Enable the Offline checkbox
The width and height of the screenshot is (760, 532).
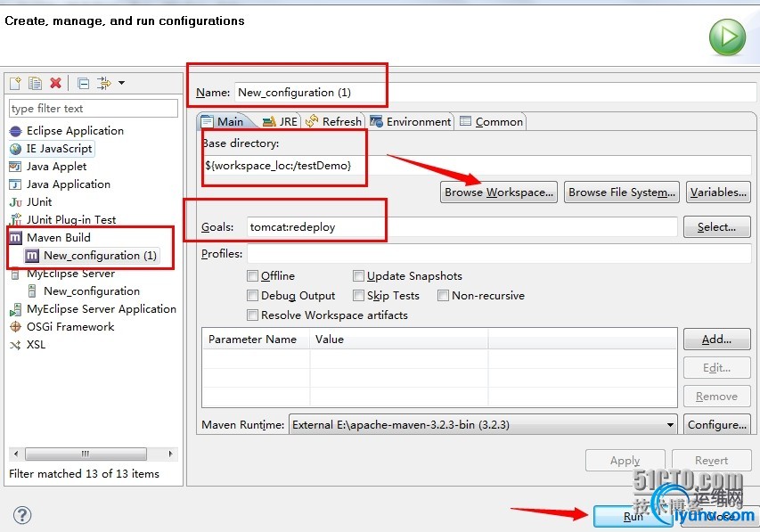(x=252, y=276)
